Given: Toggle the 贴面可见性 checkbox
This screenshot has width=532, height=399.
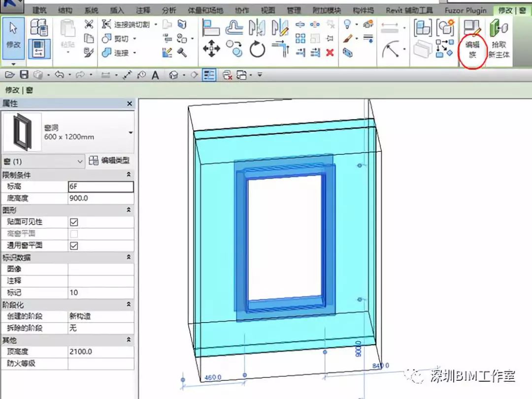Looking at the screenshot, I should click(x=74, y=222).
